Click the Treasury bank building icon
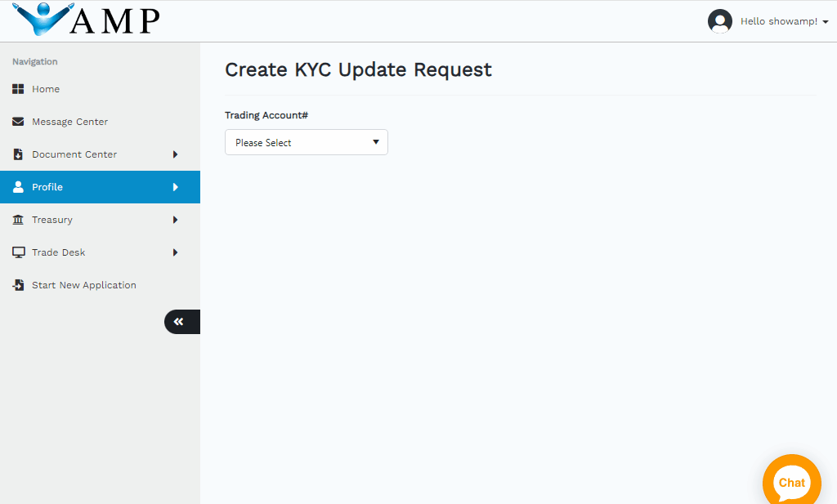This screenshot has width=837, height=504. point(18,220)
